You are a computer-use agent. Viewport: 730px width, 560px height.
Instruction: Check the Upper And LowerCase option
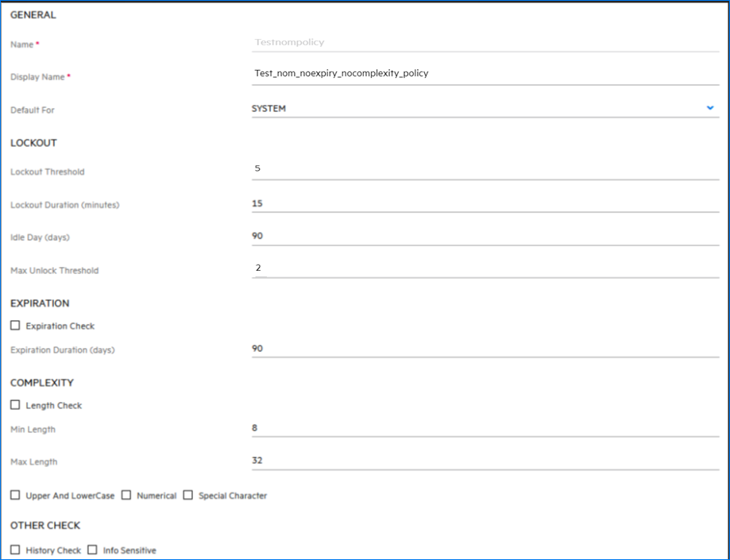[x=14, y=495]
